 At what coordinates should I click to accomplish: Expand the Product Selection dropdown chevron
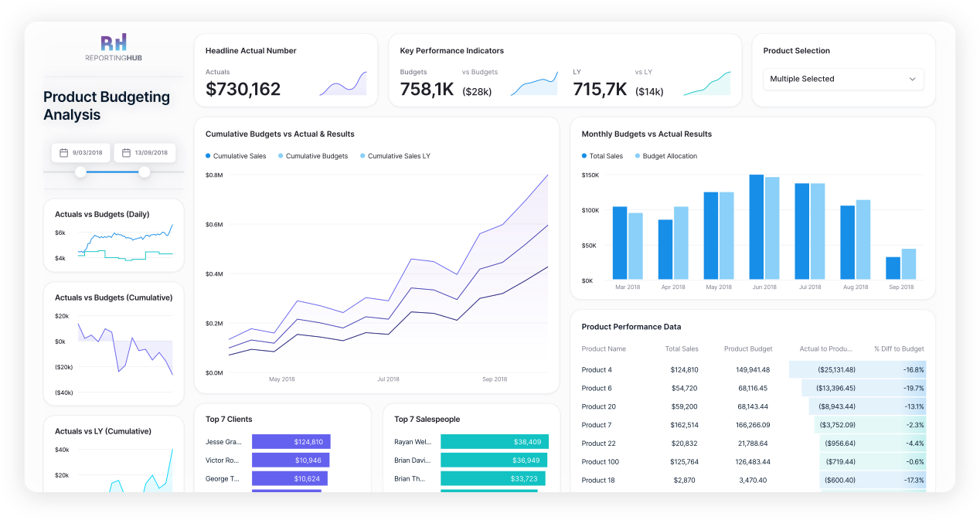pyautogui.click(x=914, y=79)
